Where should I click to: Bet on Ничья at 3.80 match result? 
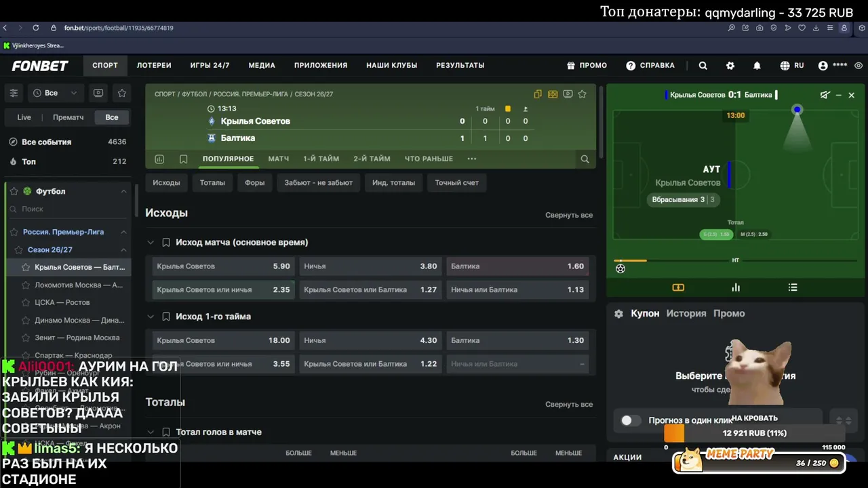[370, 266]
